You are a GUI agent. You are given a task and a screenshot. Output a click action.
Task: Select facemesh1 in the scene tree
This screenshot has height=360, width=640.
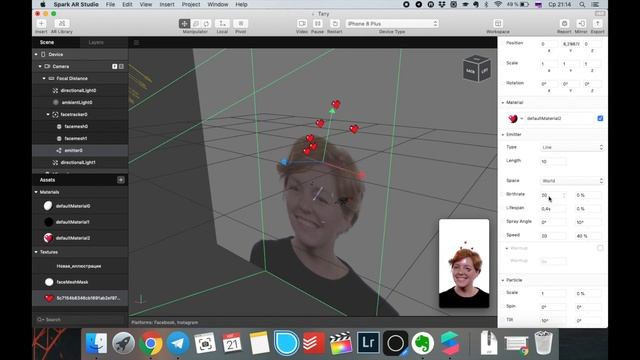(x=76, y=138)
